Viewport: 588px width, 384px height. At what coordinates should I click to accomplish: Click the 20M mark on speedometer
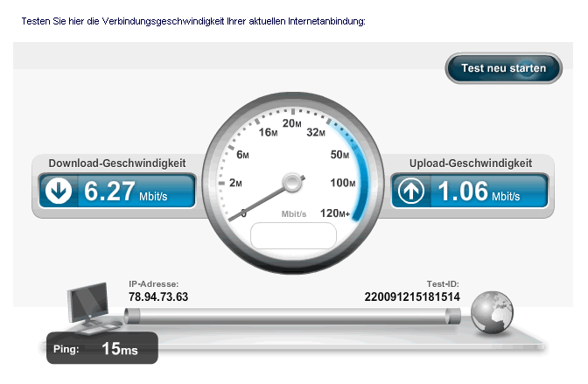(291, 123)
